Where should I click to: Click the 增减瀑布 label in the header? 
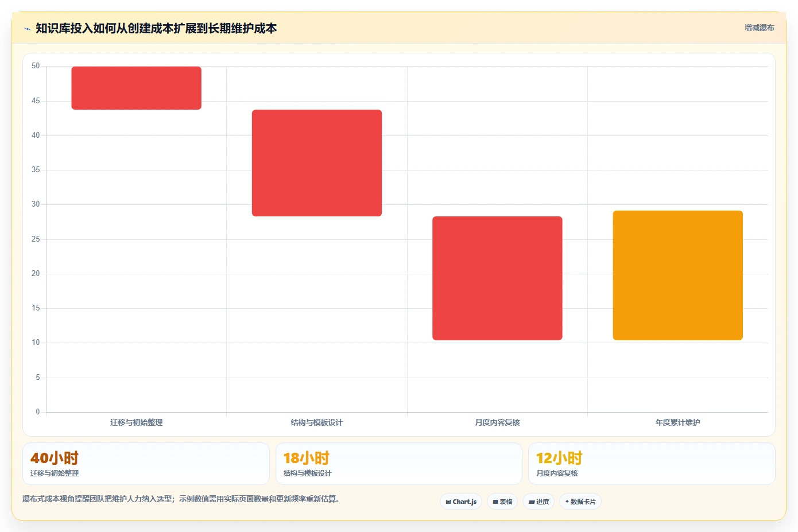pyautogui.click(x=759, y=28)
